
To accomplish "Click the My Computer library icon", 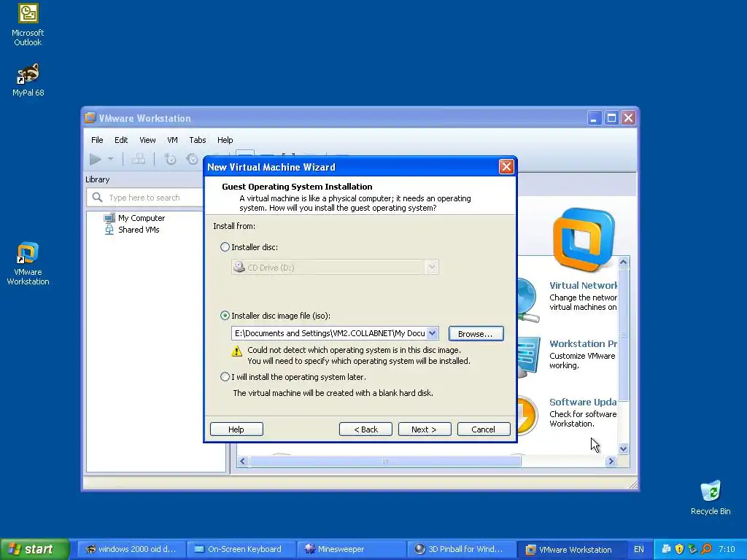I will 109,218.
